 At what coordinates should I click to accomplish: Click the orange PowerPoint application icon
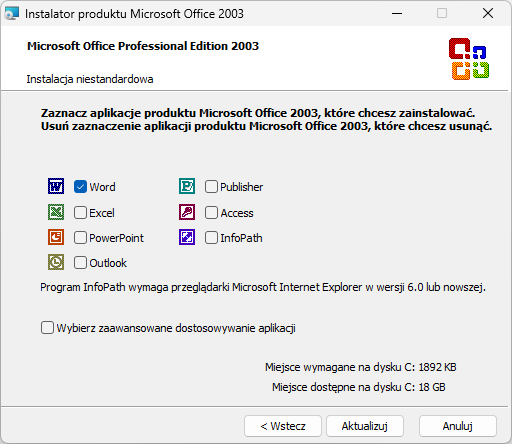coord(56,237)
